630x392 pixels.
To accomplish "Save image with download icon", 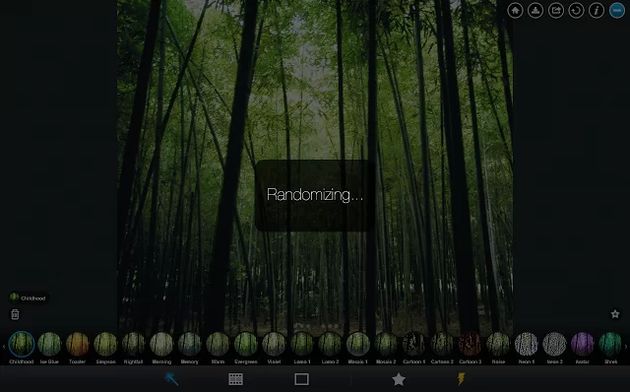I will 535,10.
